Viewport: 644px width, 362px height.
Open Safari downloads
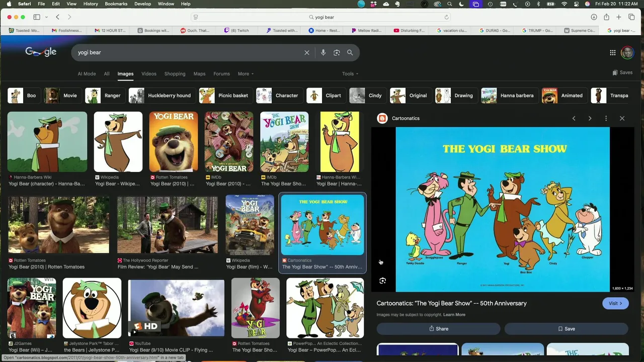(594, 17)
